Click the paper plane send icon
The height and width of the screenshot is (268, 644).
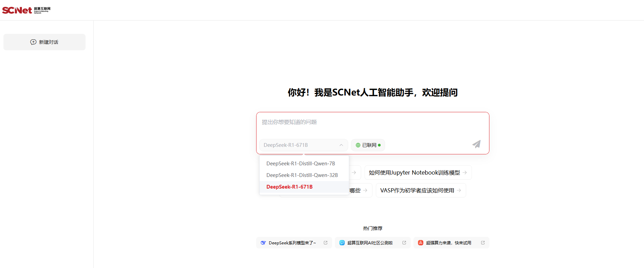coord(476,144)
